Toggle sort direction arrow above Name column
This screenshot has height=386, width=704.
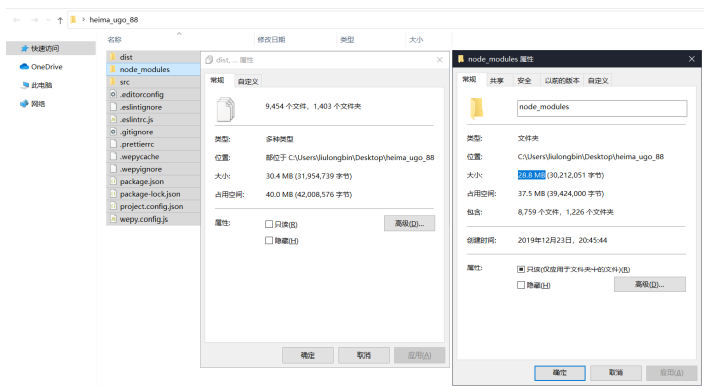pos(179,34)
